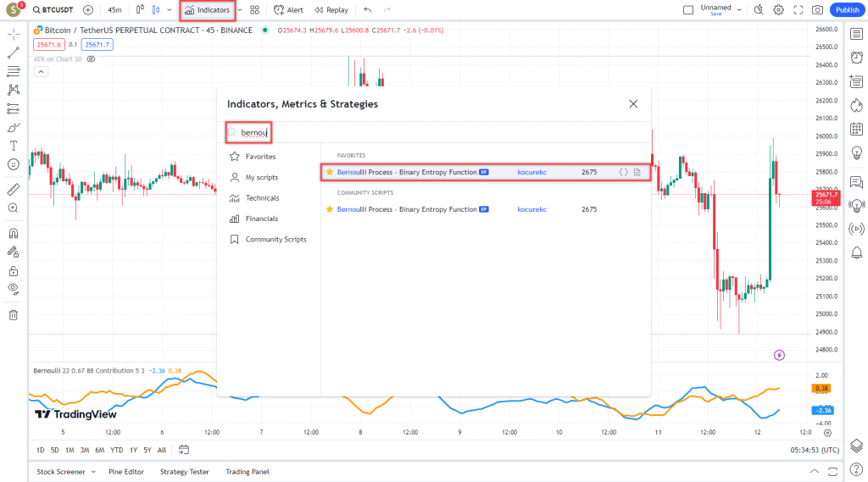Activate the zoom in tool
The width and height of the screenshot is (868, 482).
tap(14, 208)
